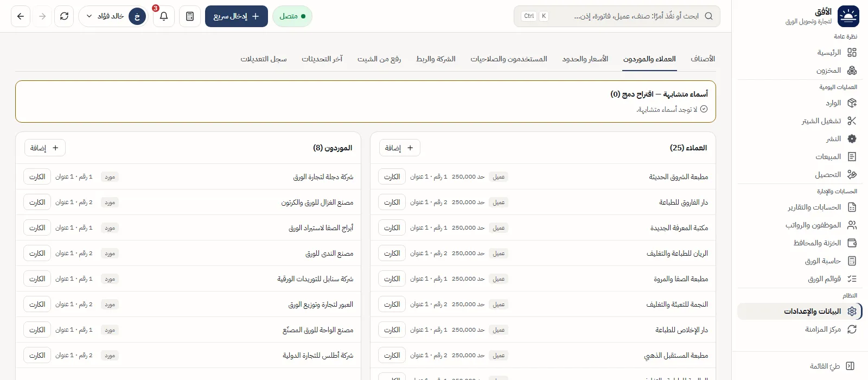Viewport: 868px width, 380px height.
Task: Click customer name مطبعة الشروق الحديثة
Action: pos(678,177)
